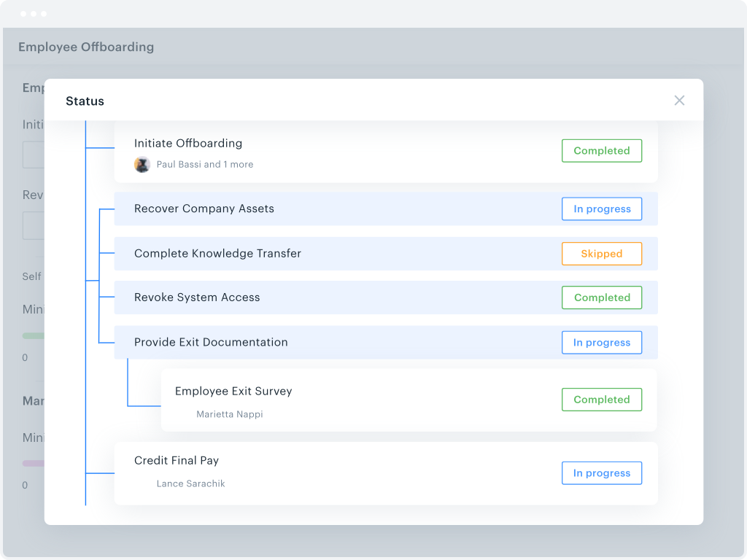Image resolution: width=747 pixels, height=560 pixels.
Task: Open the 'Paul Bassi and 1 more' assignees
Action: tap(205, 165)
